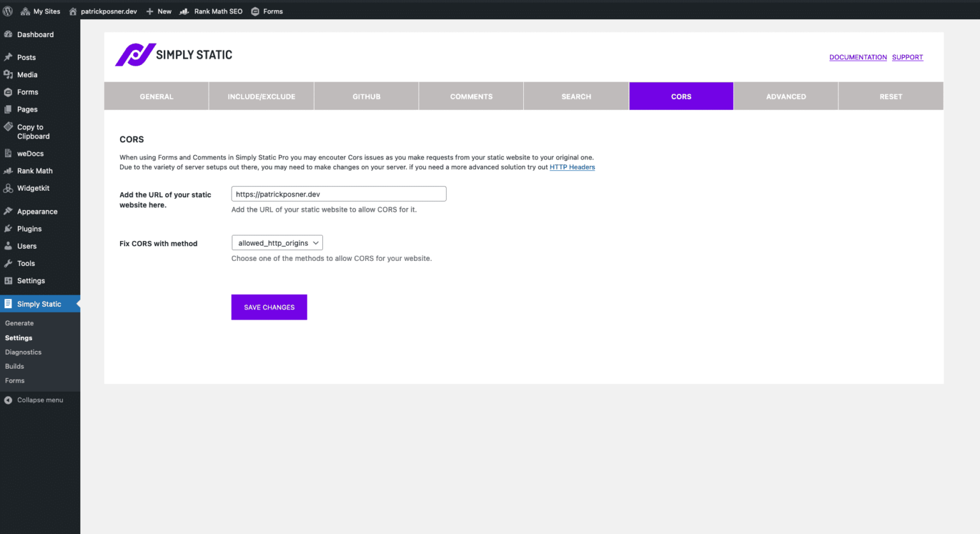This screenshot has height=534, width=980.
Task: Switch to the Advanced tab
Action: tap(785, 96)
